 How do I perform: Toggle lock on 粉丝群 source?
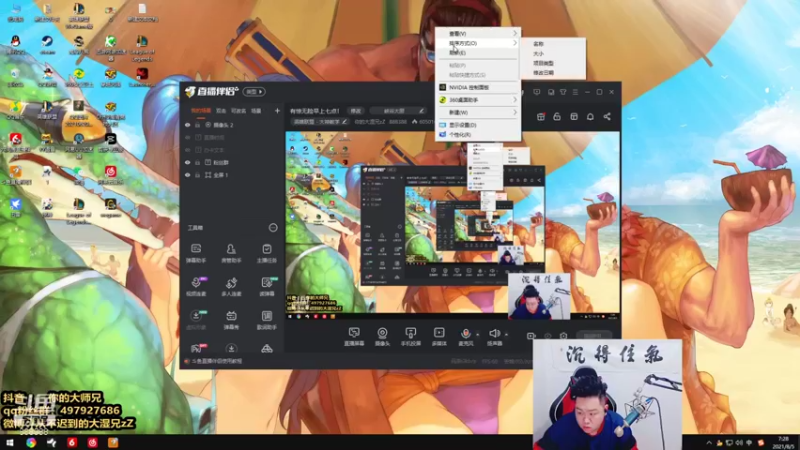pos(197,162)
